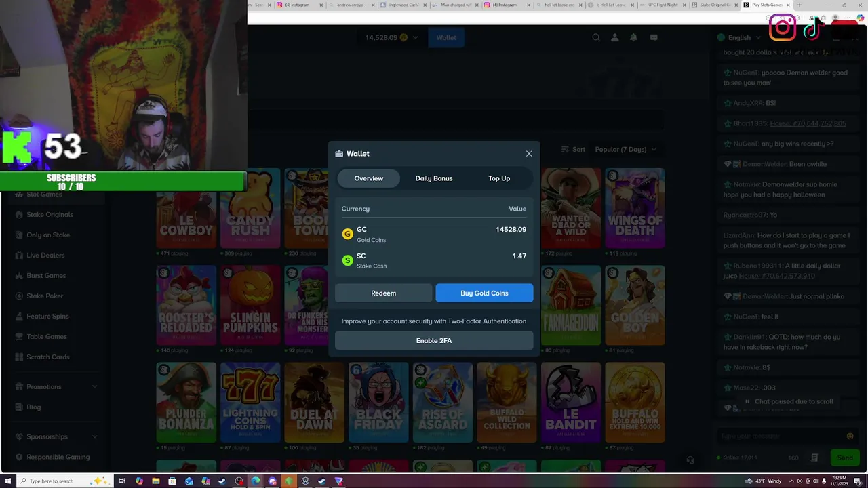Open the user profile icon
The image size is (868, 488).
(615, 38)
